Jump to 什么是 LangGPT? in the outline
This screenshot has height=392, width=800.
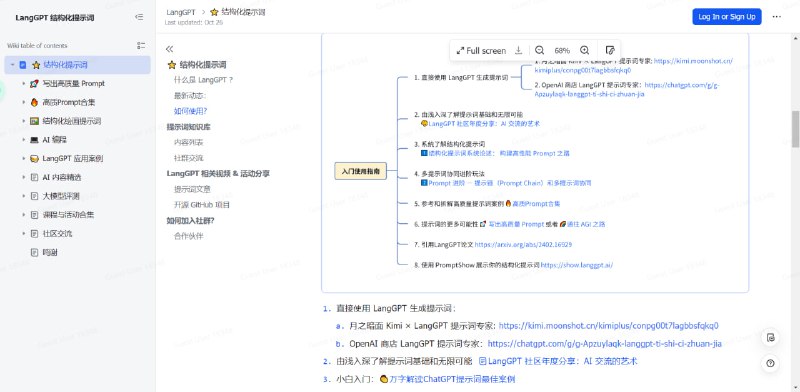click(204, 80)
